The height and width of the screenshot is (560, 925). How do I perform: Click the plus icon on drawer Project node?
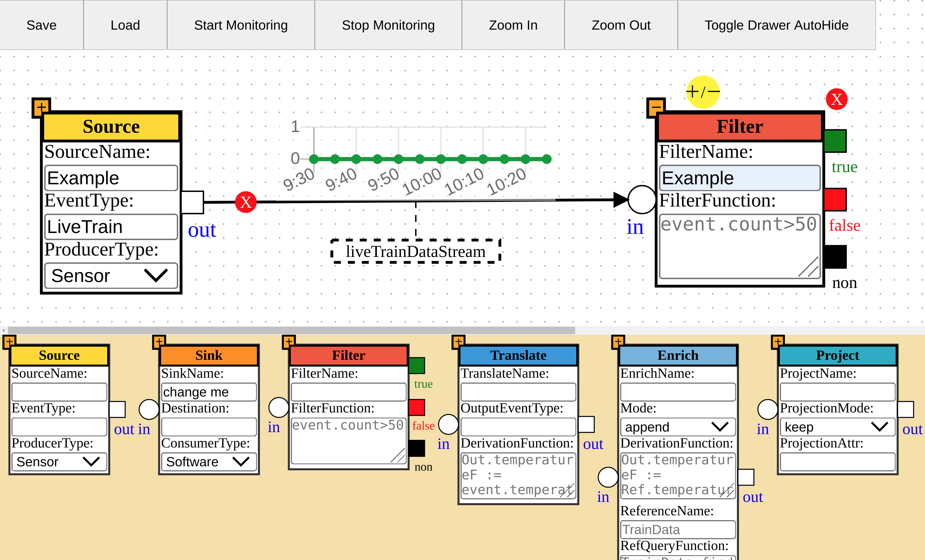click(778, 342)
